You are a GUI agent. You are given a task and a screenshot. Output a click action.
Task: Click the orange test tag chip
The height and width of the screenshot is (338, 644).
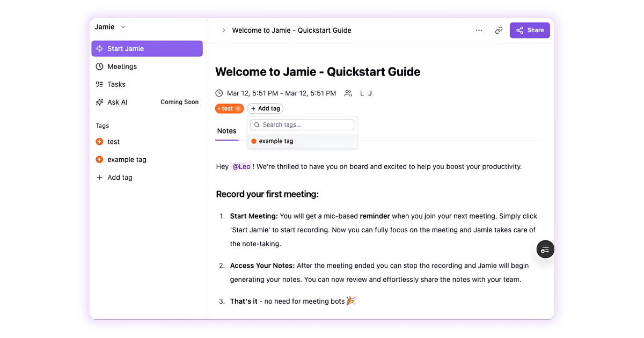pos(229,109)
